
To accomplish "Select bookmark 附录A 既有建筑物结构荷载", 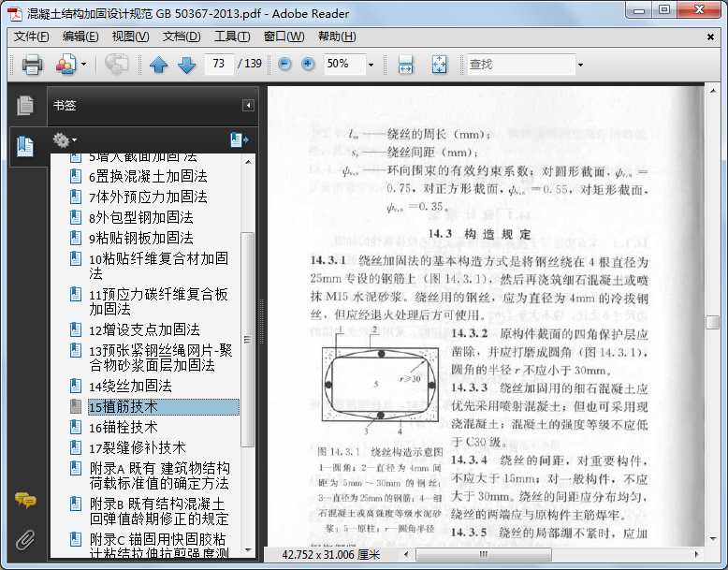I will coord(159,475).
